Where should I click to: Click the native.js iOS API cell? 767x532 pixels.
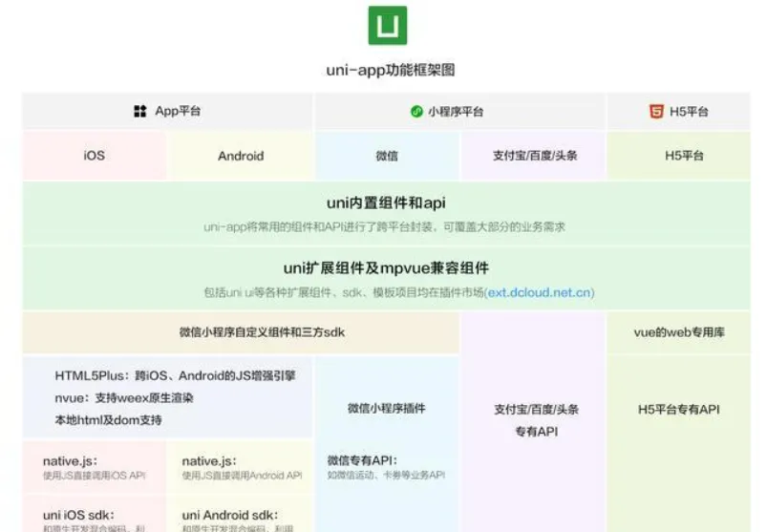pos(94,467)
